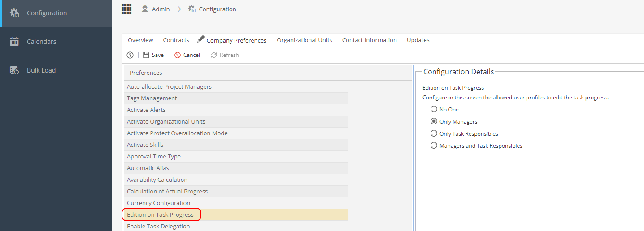Viewport: 644px width, 231px height.
Task: Click the Refresh arrows icon
Action: [x=214, y=55]
